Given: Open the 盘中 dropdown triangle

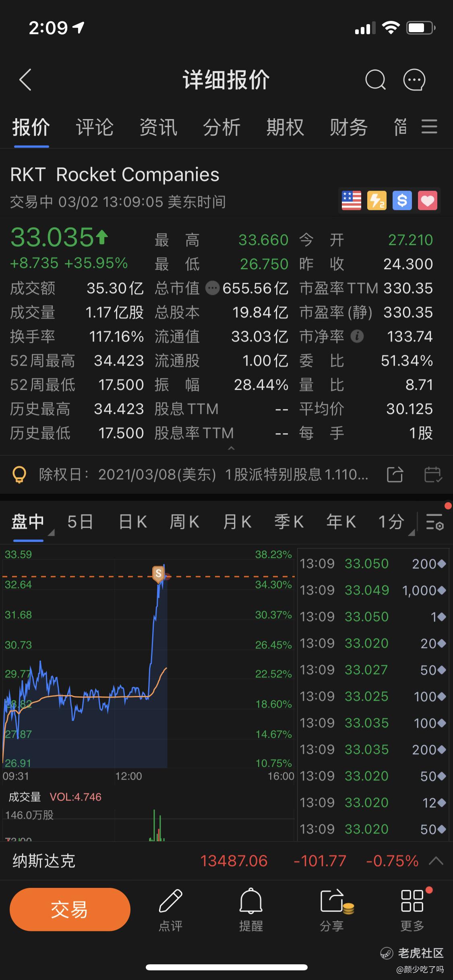Looking at the screenshot, I should point(51,533).
